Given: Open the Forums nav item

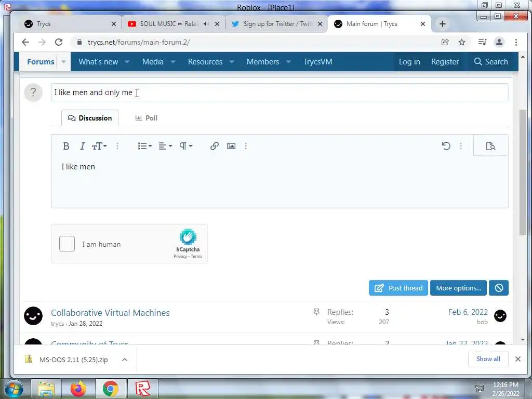Looking at the screenshot, I should click(41, 62).
